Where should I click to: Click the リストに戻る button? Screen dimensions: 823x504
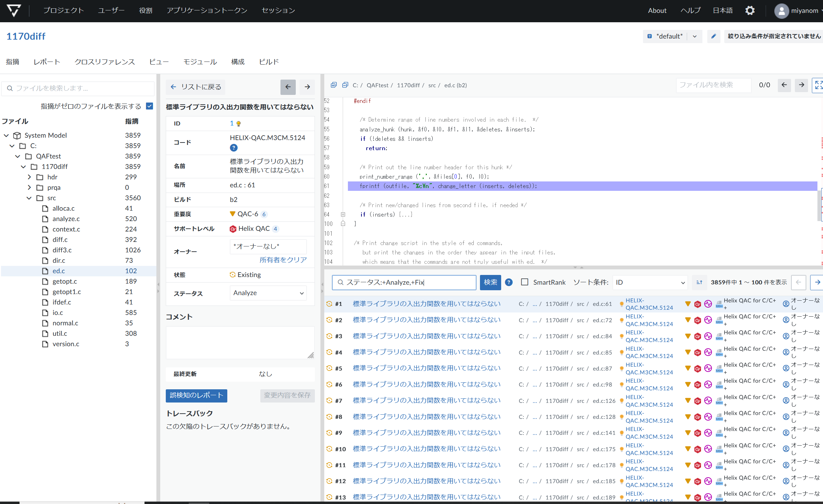(196, 87)
